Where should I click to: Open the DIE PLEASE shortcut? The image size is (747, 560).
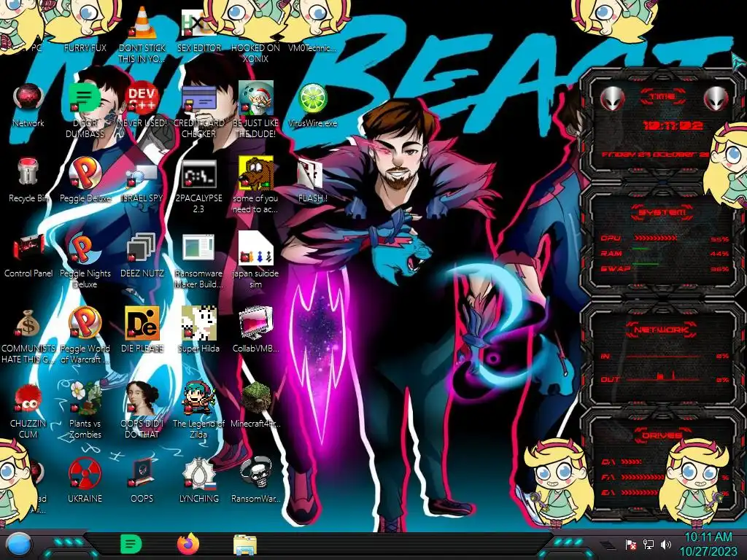click(x=142, y=330)
